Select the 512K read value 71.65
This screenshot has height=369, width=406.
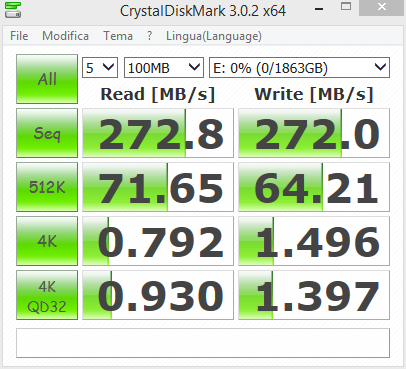(x=158, y=187)
